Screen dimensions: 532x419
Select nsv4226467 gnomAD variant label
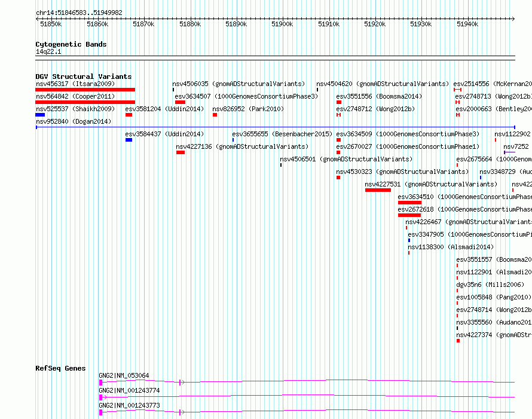tap(469, 222)
